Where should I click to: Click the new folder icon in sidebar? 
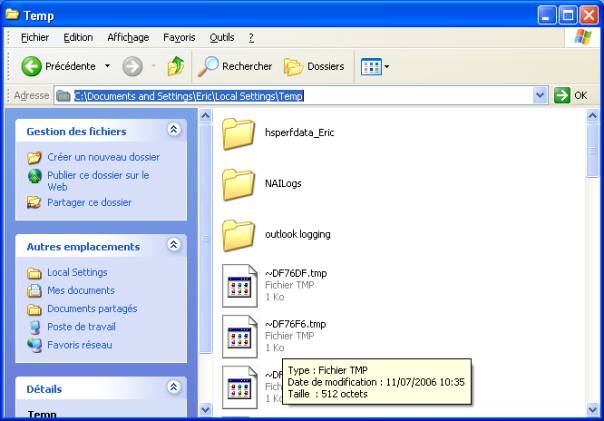coord(34,157)
